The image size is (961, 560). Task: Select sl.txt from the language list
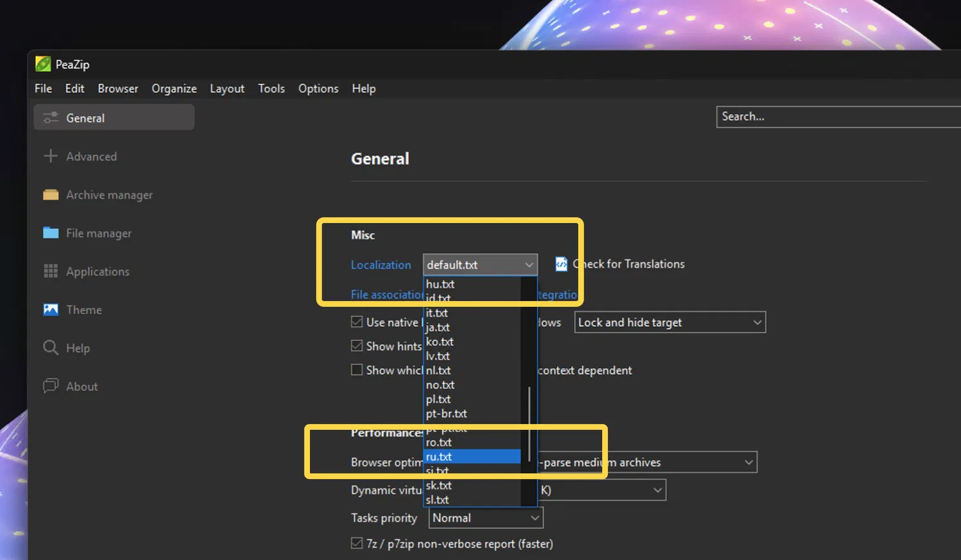click(472, 500)
